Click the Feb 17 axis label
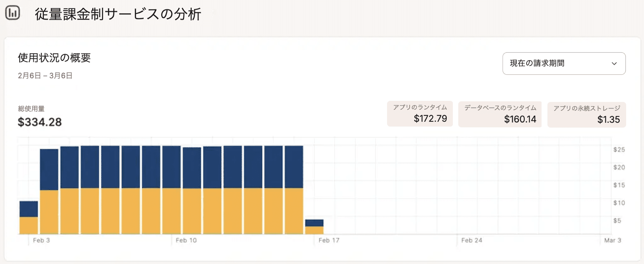Image resolution: width=644 pixels, height=264 pixels. (x=329, y=240)
